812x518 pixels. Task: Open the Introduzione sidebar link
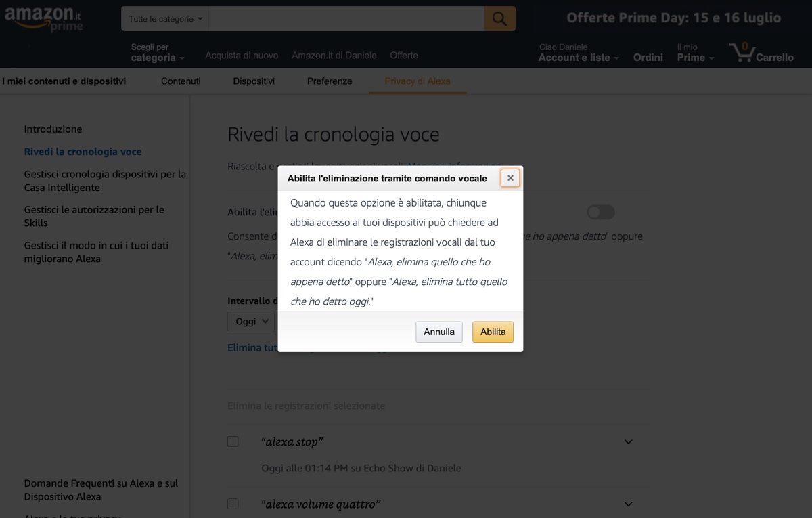tap(53, 129)
